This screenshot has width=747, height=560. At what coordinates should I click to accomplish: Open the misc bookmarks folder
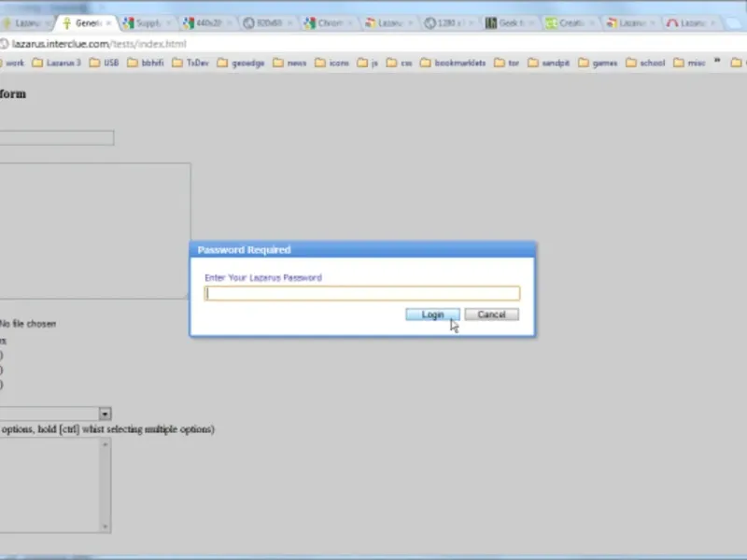(x=689, y=63)
